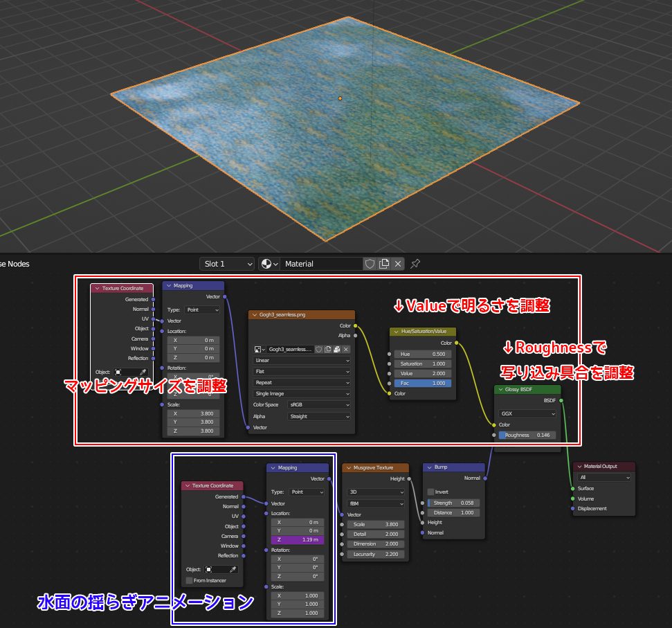Collapse the Glossy BSDF node
This screenshot has height=628, width=672.
500,390
